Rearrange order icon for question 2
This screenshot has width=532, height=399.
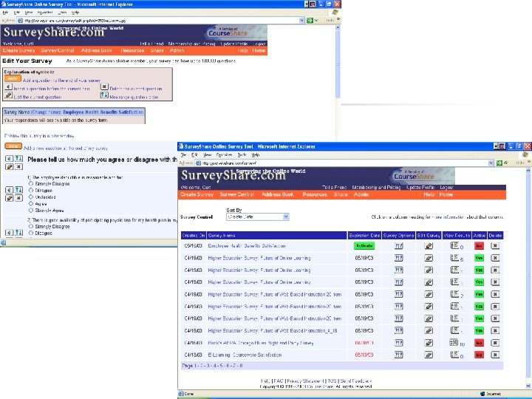[x=18, y=233]
